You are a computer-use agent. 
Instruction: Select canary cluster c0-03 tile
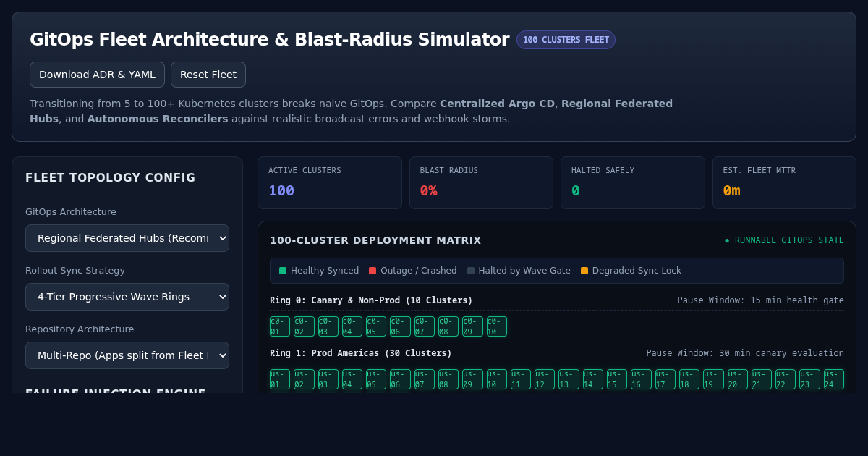click(328, 326)
